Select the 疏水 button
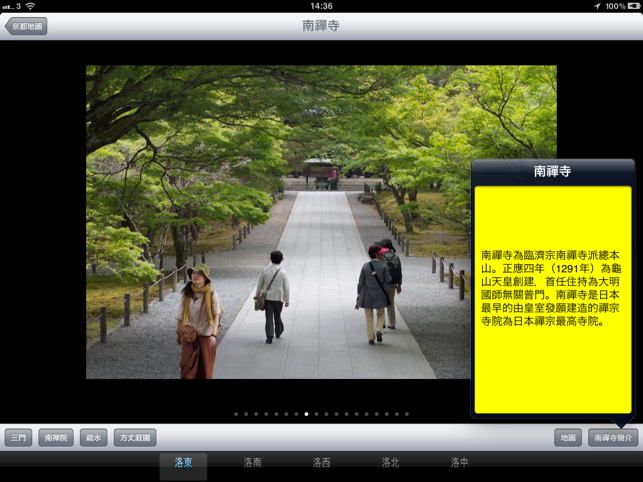 pos(93,437)
